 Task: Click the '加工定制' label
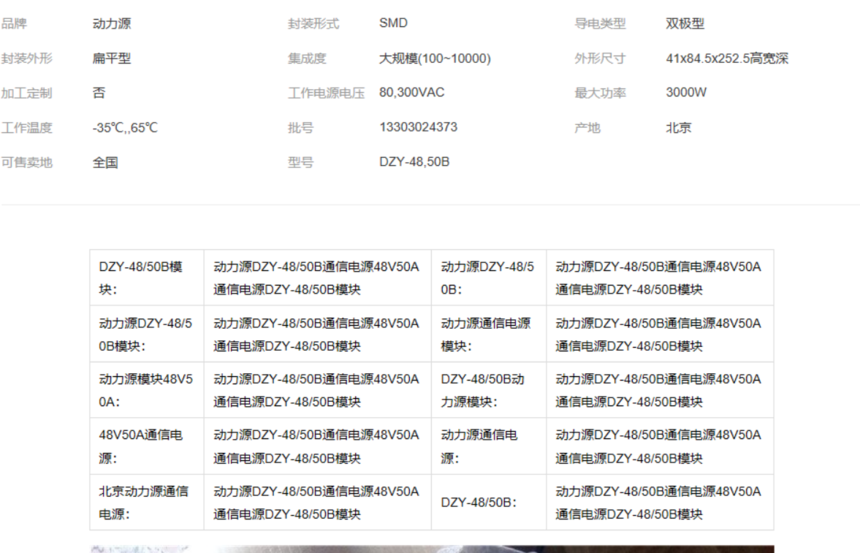(26, 93)
